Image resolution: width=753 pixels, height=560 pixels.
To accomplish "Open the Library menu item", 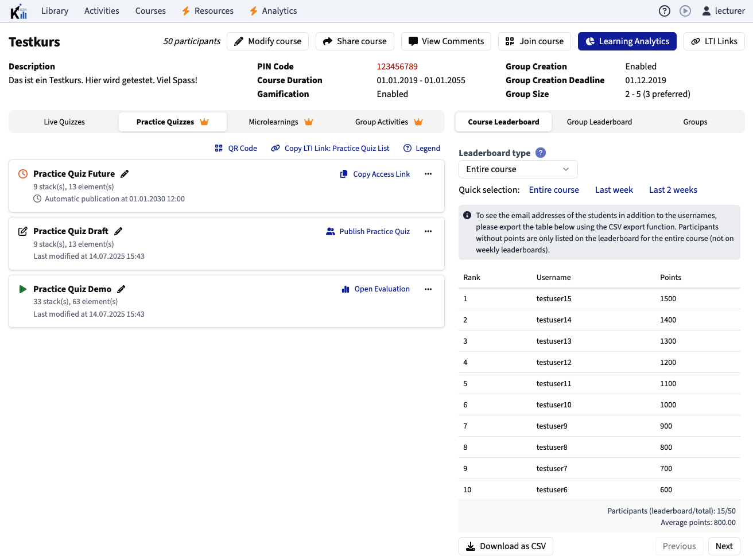I will click(55, 11).
